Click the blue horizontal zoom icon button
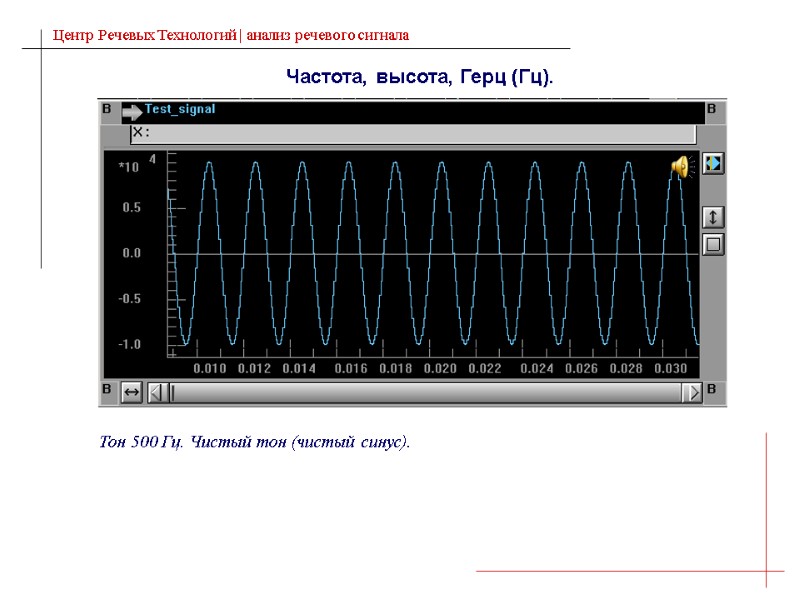The width and height of the screenshot is (800, 600). pos(713,164)
